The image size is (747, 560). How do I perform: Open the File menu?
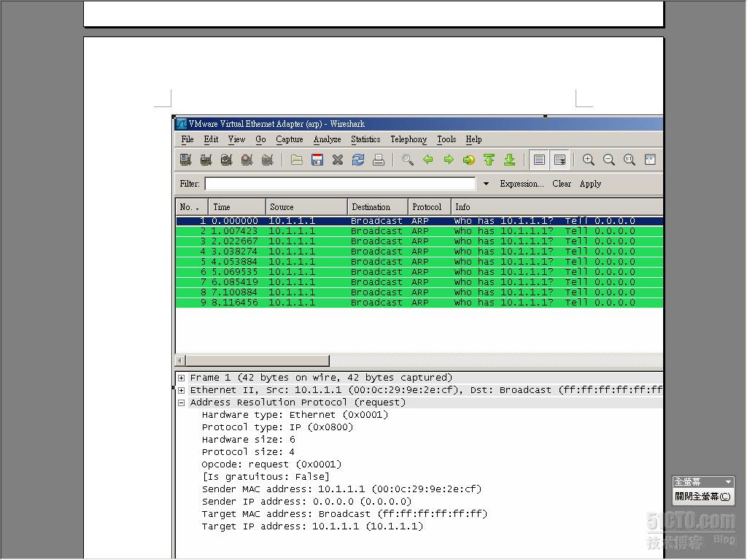(x=187, y=139)
